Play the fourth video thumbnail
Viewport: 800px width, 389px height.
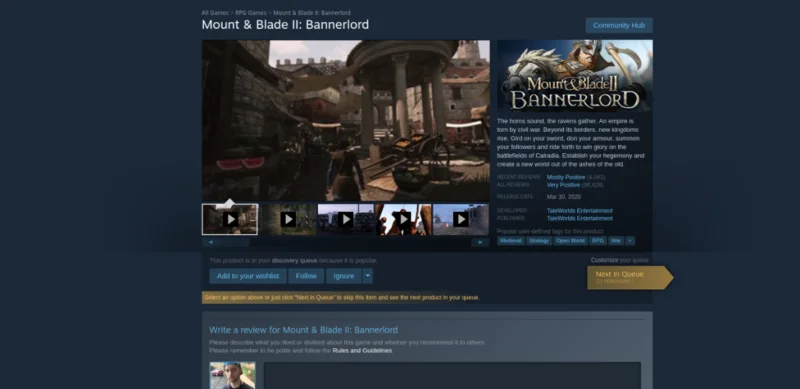(x=404, y=220)
